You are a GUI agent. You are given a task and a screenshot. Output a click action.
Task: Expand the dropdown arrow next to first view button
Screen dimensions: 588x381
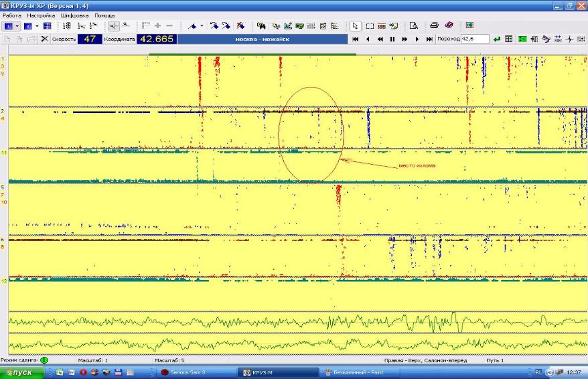click(18, 25)
